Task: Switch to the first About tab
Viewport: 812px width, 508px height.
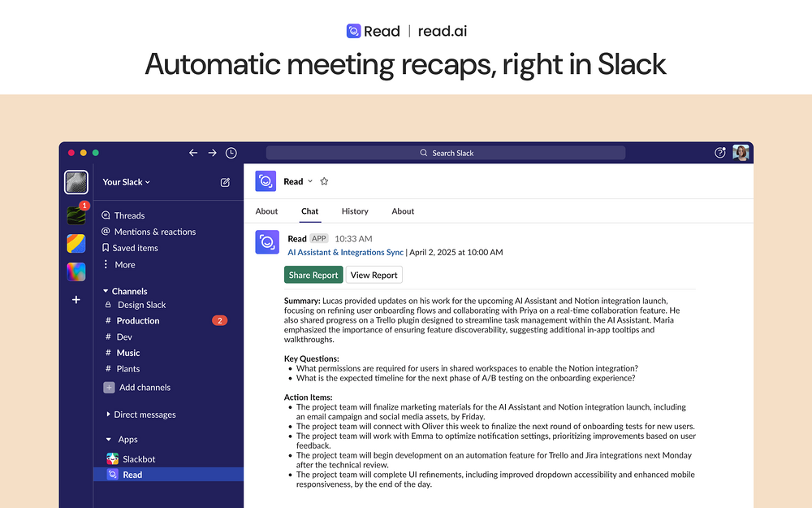Action: (266, 211)
